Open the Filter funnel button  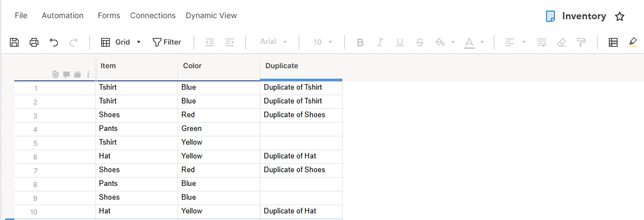(166, 42)
